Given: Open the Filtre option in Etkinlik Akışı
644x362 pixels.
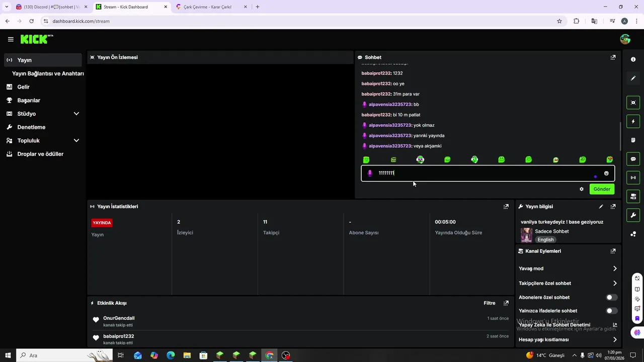Looking at the screenshot, I should pos(490,303).
